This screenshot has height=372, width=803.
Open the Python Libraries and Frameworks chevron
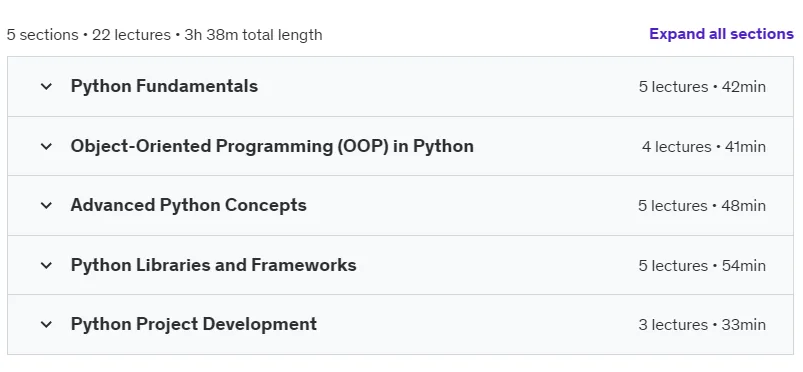coord(46,265)
